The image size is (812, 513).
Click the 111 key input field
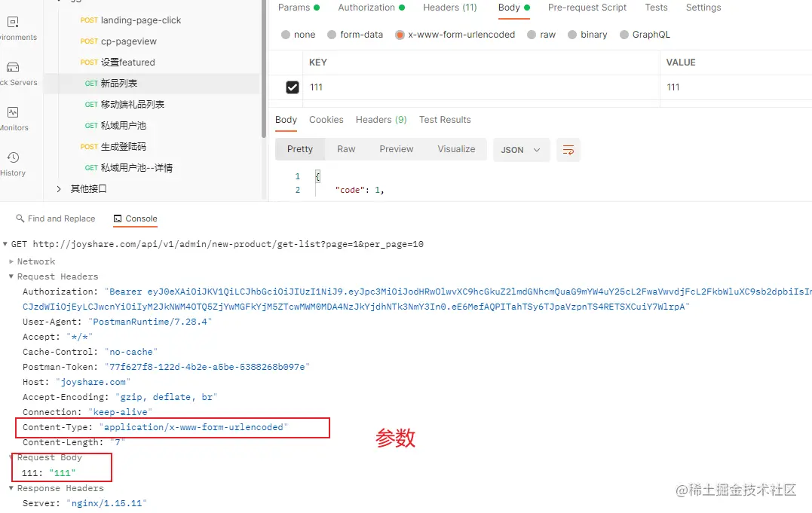(481, 87)
